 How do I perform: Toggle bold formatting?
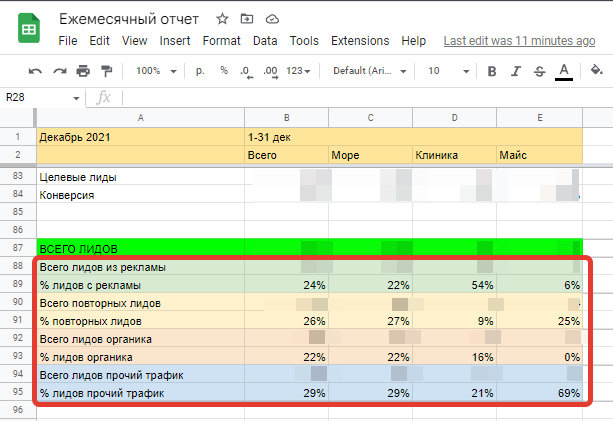(492, 71)
